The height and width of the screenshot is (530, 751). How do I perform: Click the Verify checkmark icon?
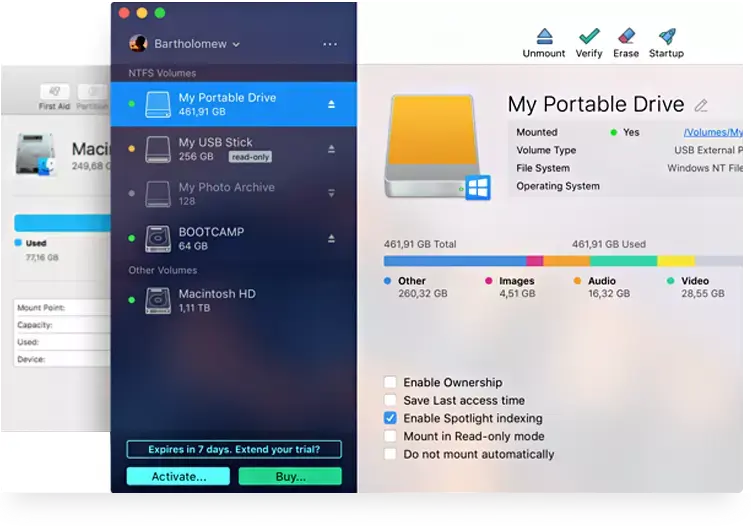point(589,36)
